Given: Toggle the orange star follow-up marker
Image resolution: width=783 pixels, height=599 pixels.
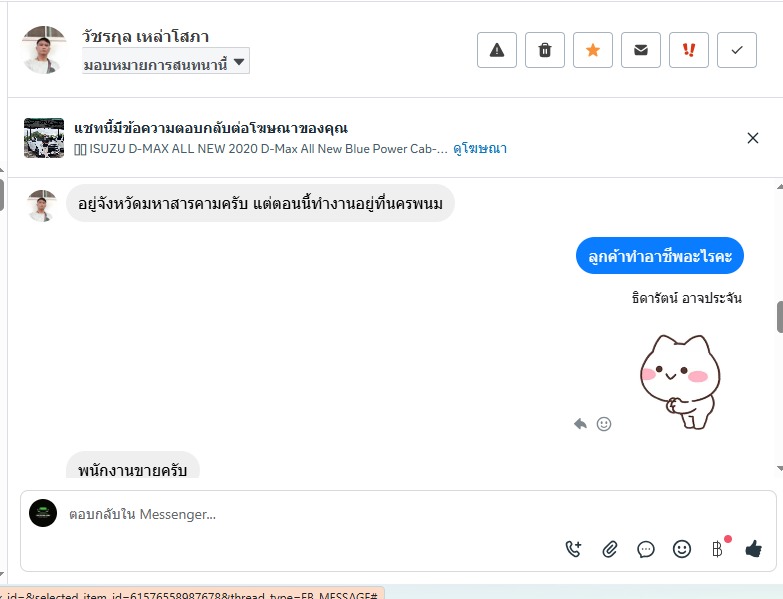Looking at the screenshot, I should coord(593,50).
